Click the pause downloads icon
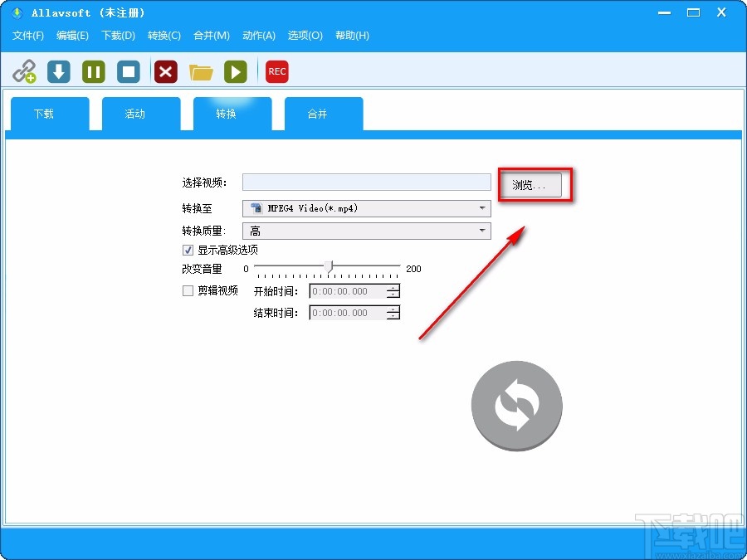This screenshot has height=560, width=747. (93, 71)
